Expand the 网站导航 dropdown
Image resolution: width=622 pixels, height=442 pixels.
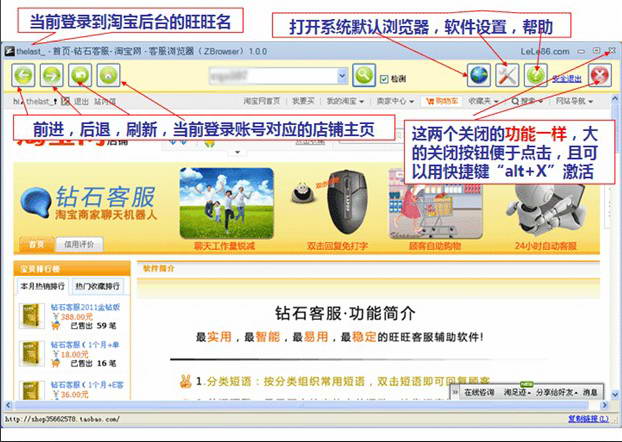[x=574, y=101]
